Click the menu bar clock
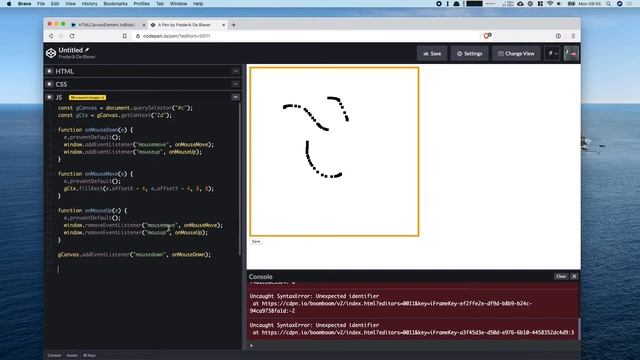The height and width of the screenshot is (360, 640). [590, 4]
